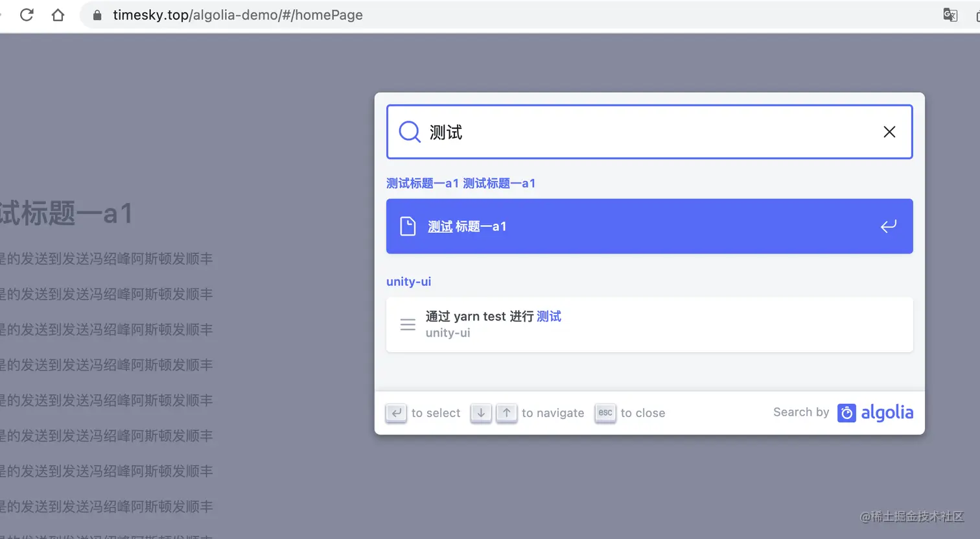
Task: Click the return arrow icon on selected result
Action: point(889,226)
